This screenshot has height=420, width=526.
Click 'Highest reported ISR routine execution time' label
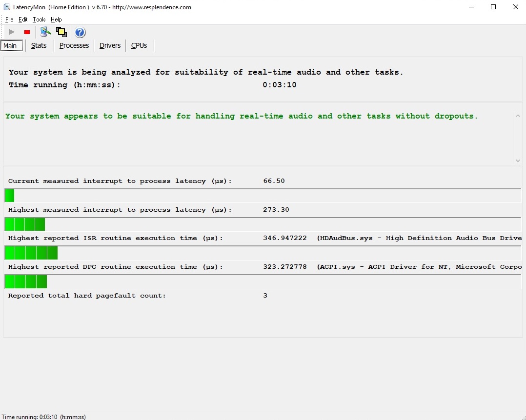point(115,238)
